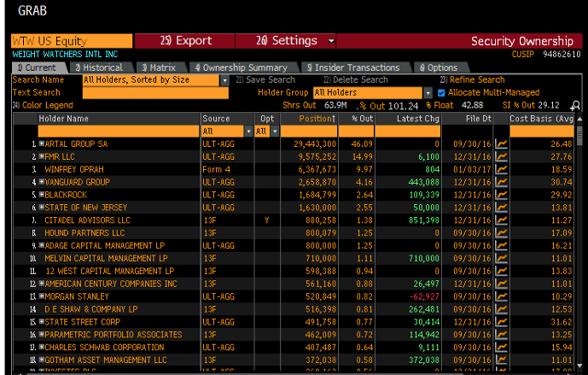
Task: Open the Settings dropdown arrow
Action: [x=331, y=40]
